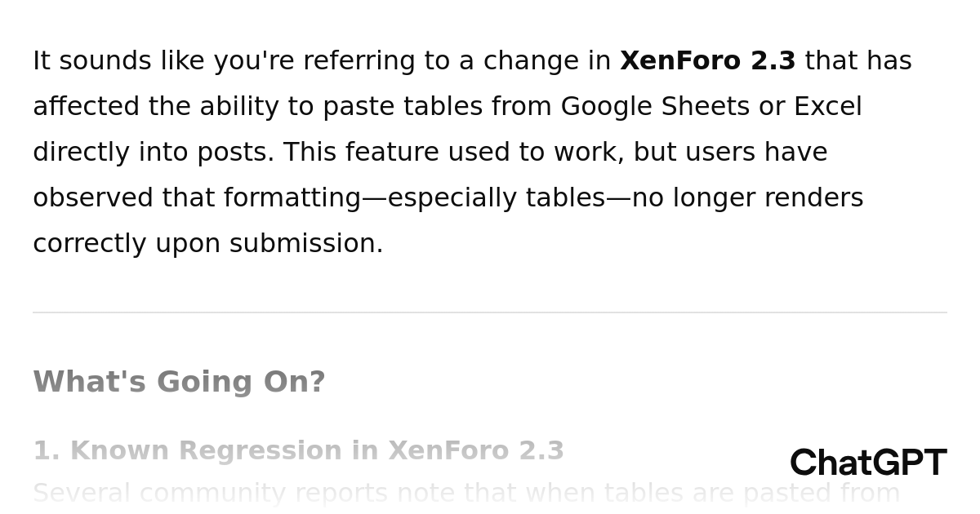Click the faded Several community reports text

pos(209,494)
